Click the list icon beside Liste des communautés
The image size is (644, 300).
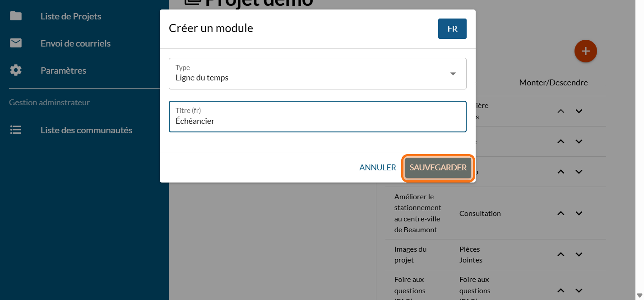[x=16, y=130]
